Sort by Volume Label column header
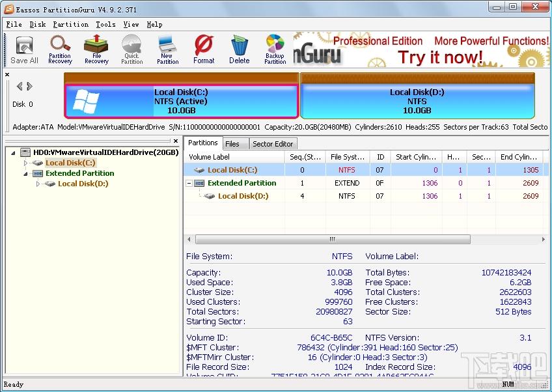552x392 pixels. [234, 157]
